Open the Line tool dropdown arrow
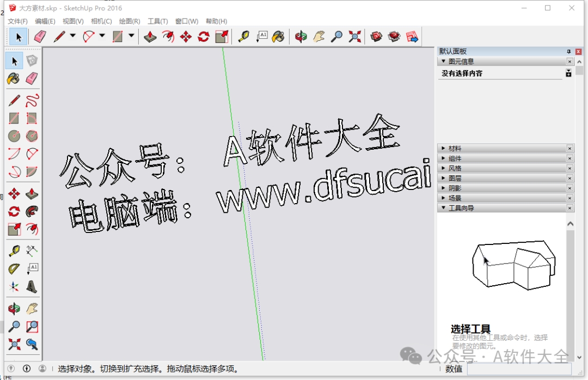This screenshot has height=380, width=588. point(73,36)
